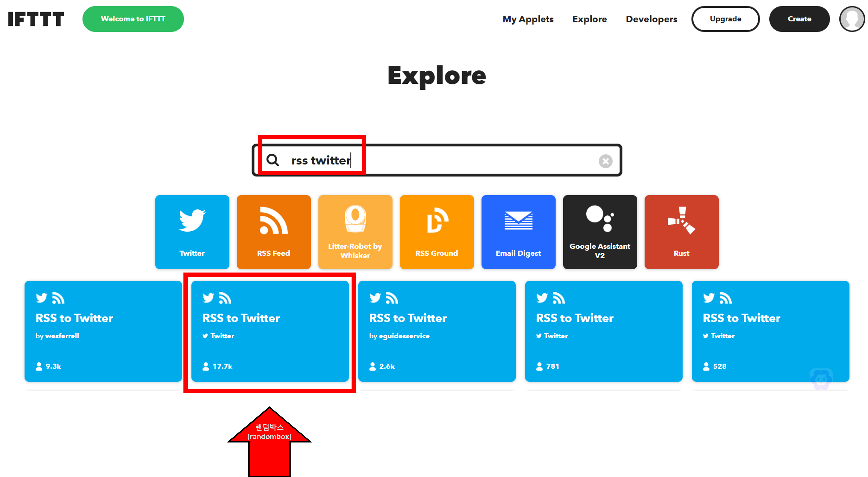Click the Upgrade button
The height and width of the screenshot is (477, 868).
point(725,19)
